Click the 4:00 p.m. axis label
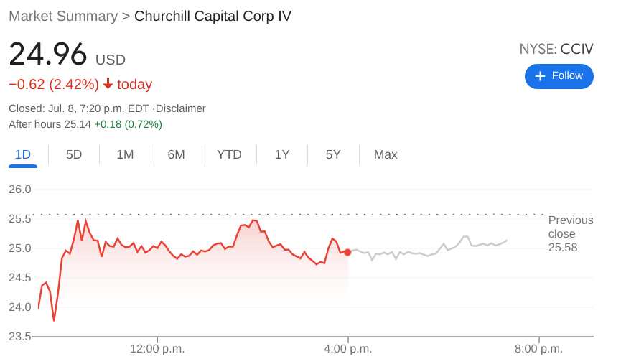 point(347,349)
